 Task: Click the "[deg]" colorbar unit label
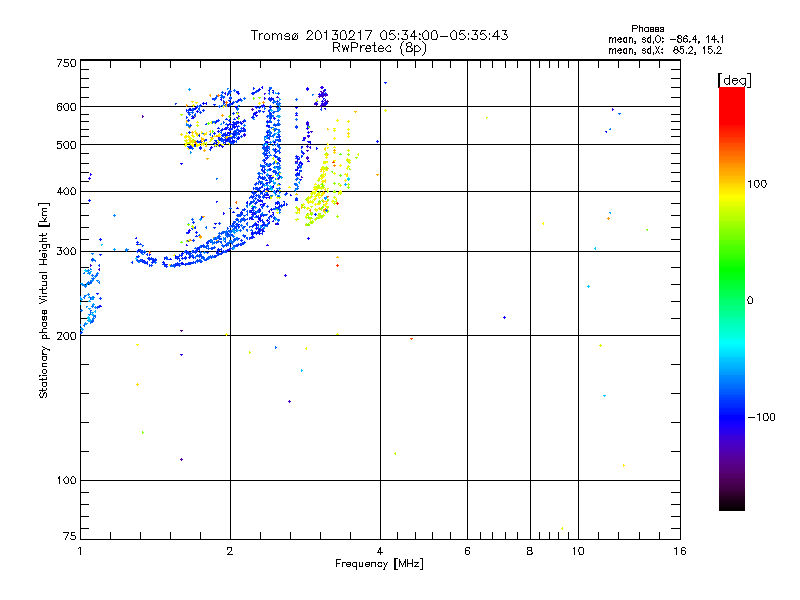tap(734, 80)
